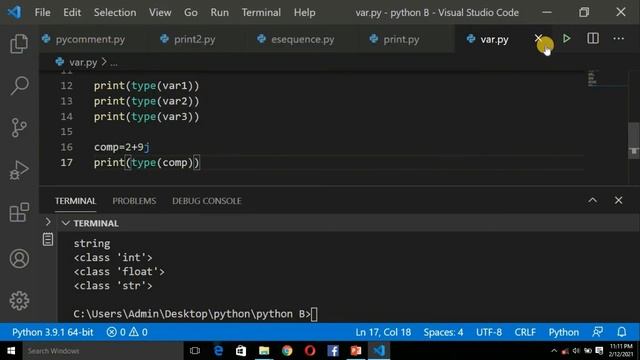Switch to PROBLEMS panel tab
Image resolution: width=640 pixels, height=360 pixels.
coord(134,201)
